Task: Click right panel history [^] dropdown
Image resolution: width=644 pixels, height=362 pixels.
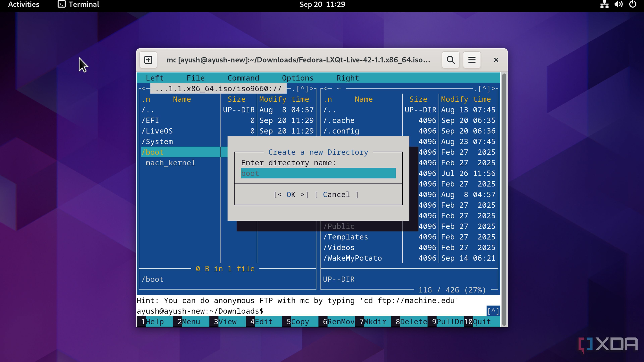Action: point(484,89)
